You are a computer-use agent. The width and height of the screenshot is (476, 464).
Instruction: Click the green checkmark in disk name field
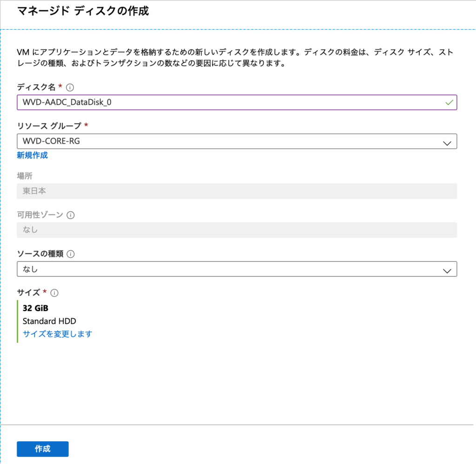[x=450, y=102]
